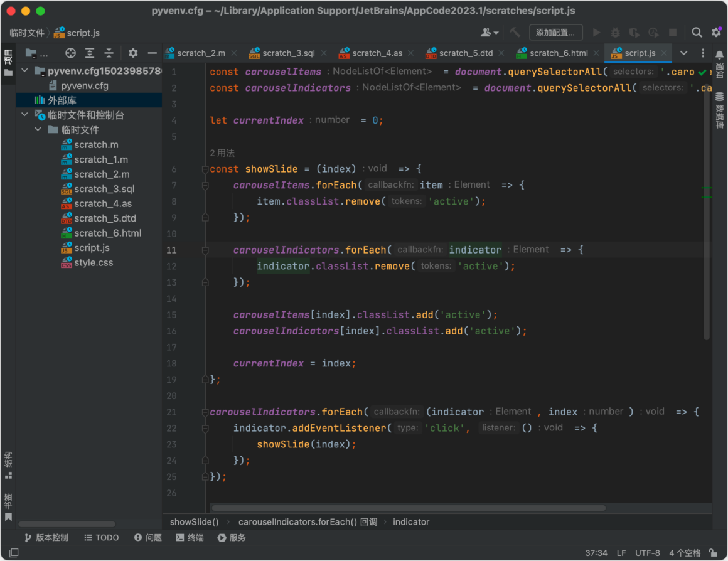Open Search Everywhere magnifier icon
The width and height of the screenshot is (728, 561).
click(697, 33)
